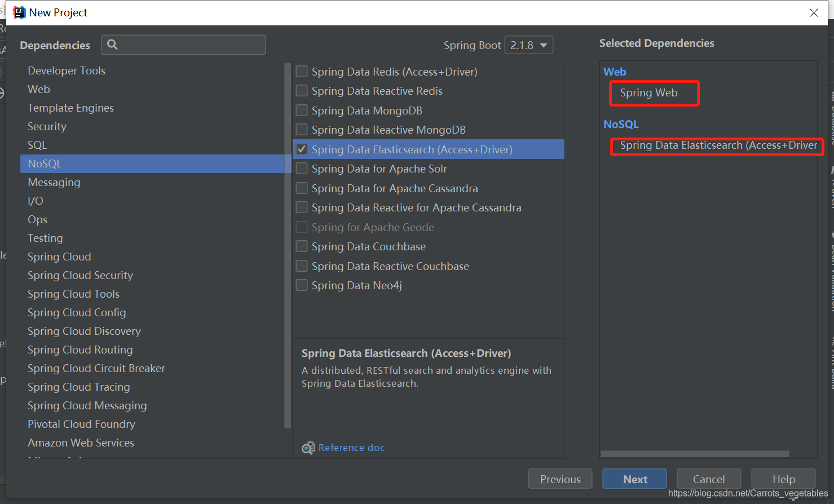Select Spring Cloud Config category
The width and height of the screenshot is (834, 504).
(152, 312)
